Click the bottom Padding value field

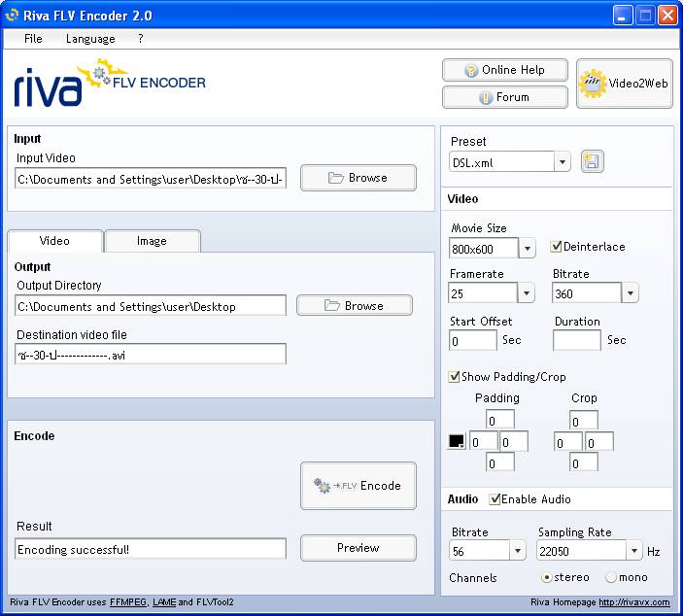[x=500, y=462]
